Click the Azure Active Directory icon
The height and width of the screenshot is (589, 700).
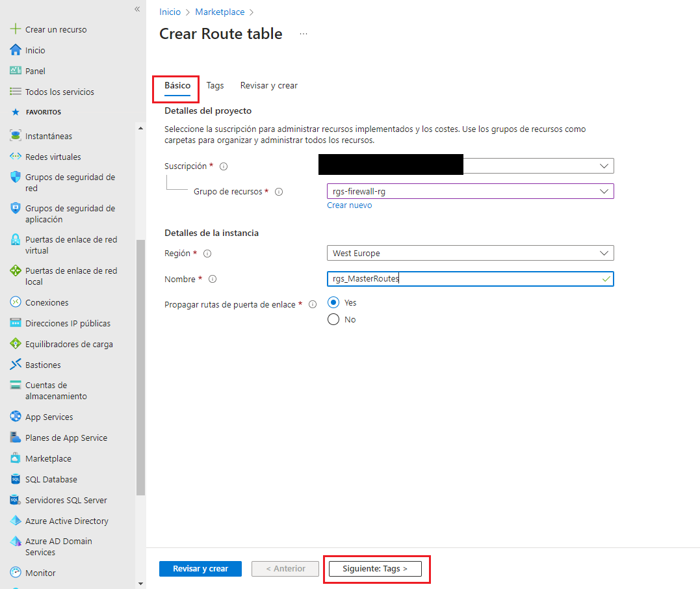click(x=16, y=520)
